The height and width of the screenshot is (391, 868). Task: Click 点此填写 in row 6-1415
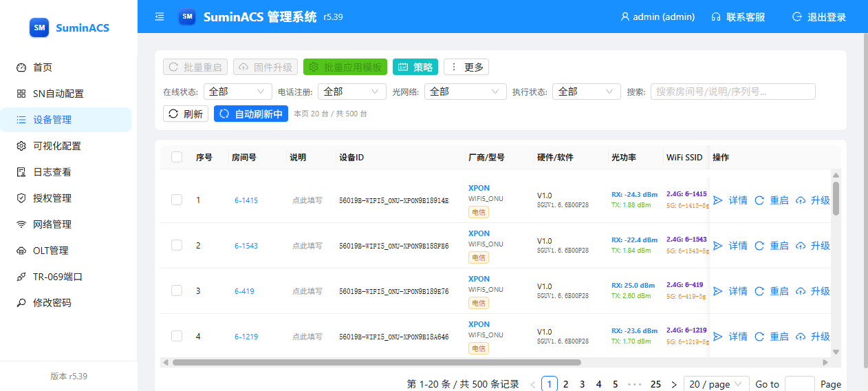(x=307, y=200)
